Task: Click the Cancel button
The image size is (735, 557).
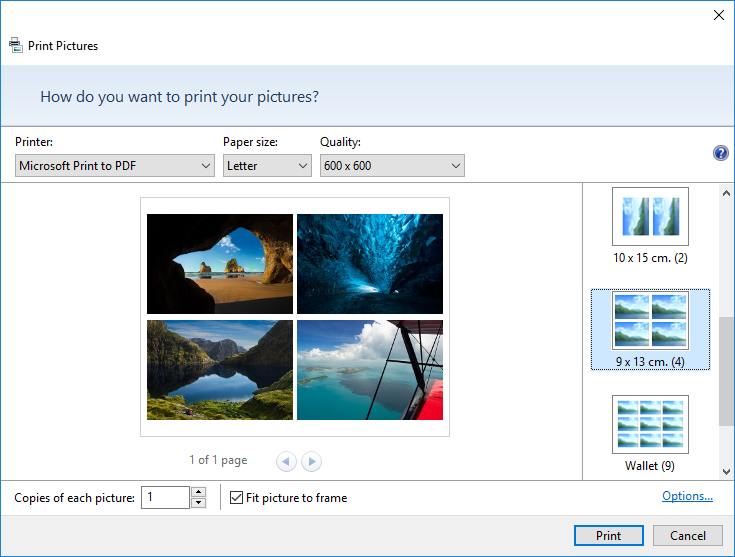Action: point(688,535)
